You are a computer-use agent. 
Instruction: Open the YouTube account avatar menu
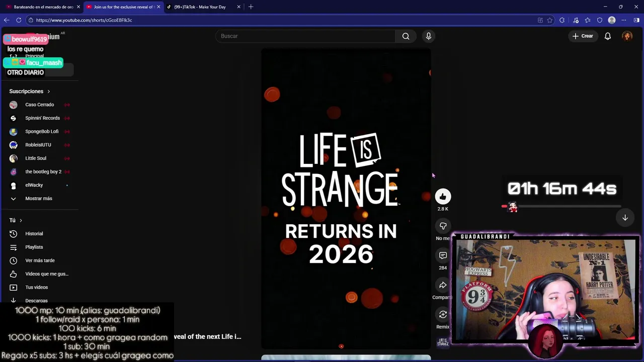(x=627, y=36)
